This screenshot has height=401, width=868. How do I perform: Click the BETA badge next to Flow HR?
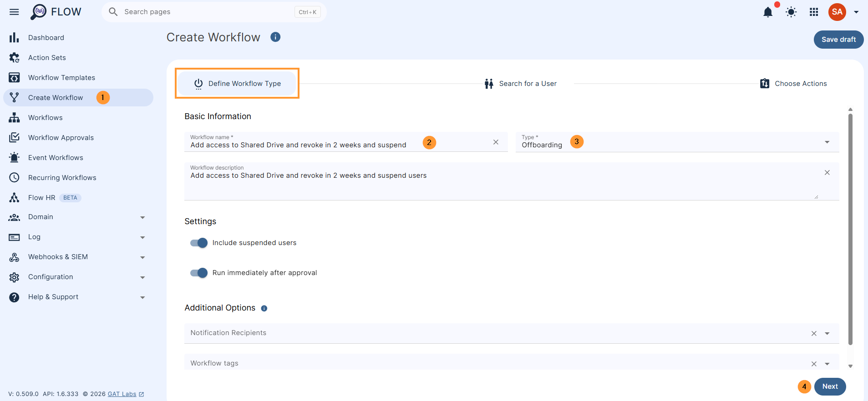point(70,198)
